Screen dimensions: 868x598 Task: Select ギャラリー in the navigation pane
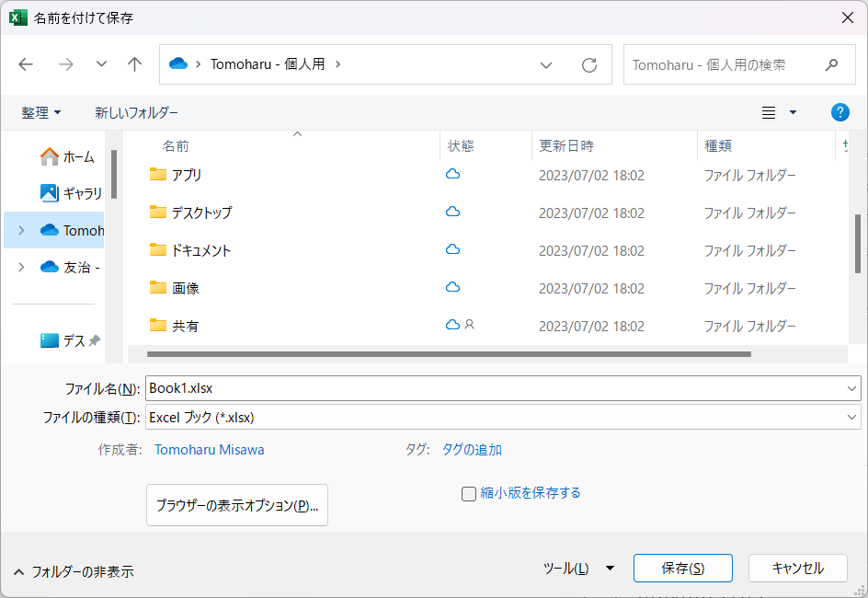coord(72,193)
